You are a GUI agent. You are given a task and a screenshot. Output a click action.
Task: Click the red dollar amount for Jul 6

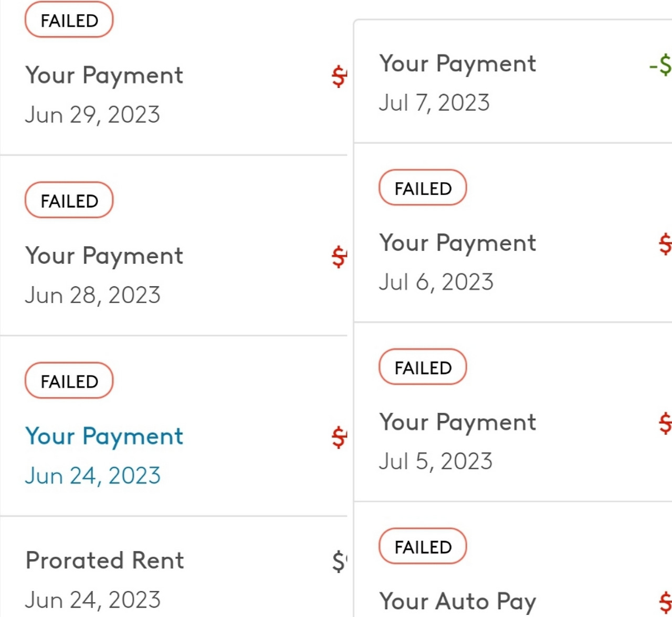(x=665, y=244)
